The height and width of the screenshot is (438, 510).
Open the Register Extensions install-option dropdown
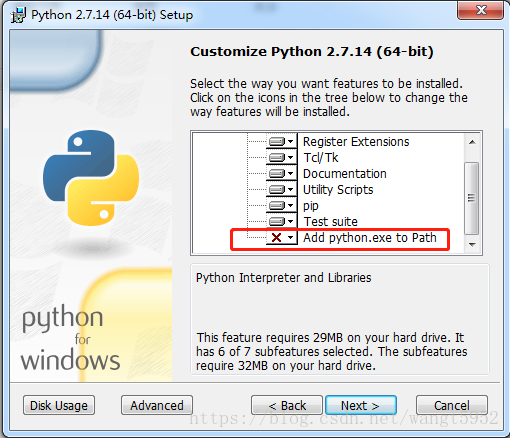[282, 142]
